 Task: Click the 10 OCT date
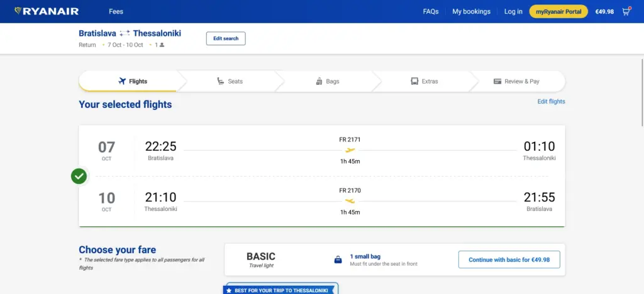(106, 201)
